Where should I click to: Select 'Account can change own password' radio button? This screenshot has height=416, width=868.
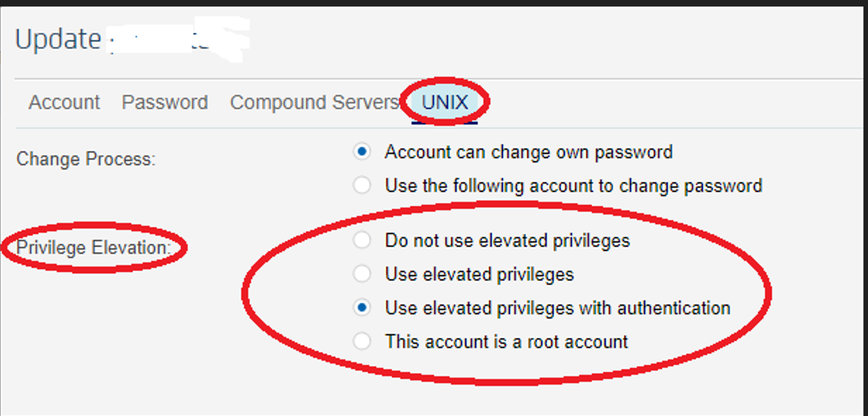362,152
